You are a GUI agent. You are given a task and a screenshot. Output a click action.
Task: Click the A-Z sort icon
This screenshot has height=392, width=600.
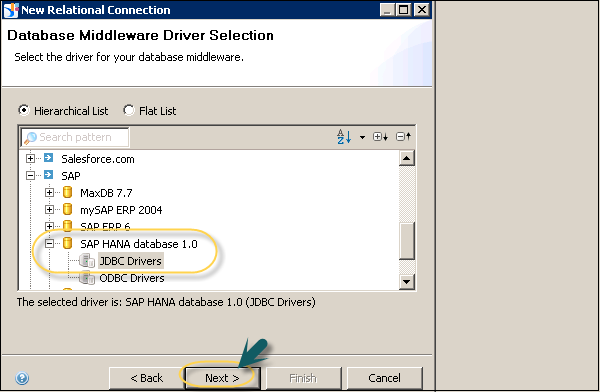[x=344, y=137]
